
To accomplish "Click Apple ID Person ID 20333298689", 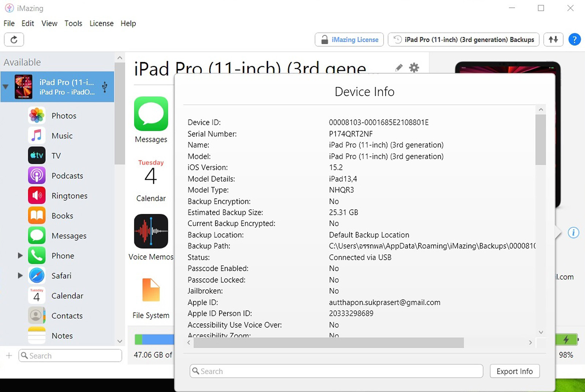I will point(351,313).
